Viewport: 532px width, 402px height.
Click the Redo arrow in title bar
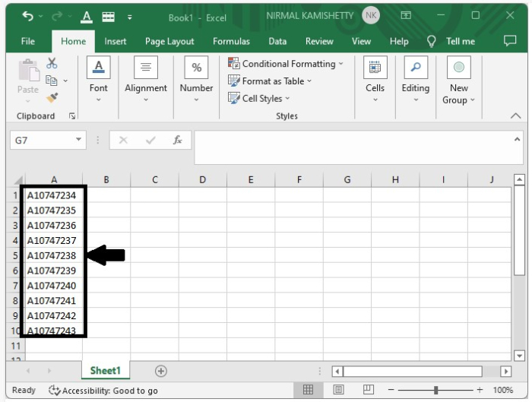(57, 16)
